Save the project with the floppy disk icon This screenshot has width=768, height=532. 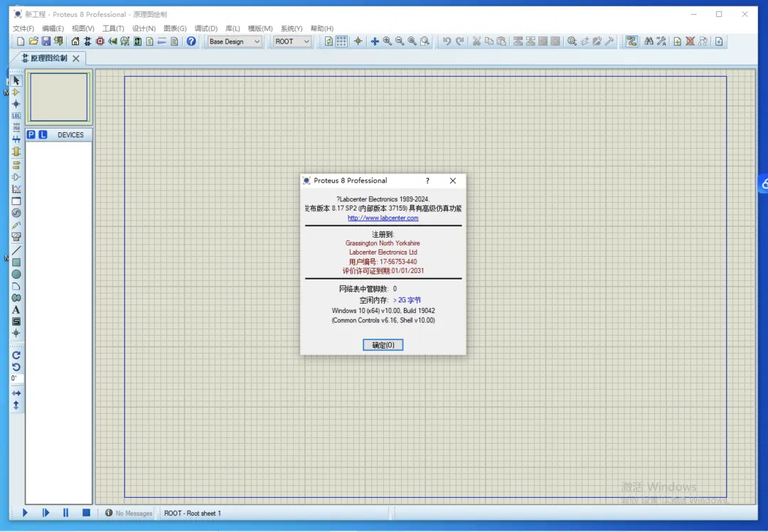pos(46,42)
